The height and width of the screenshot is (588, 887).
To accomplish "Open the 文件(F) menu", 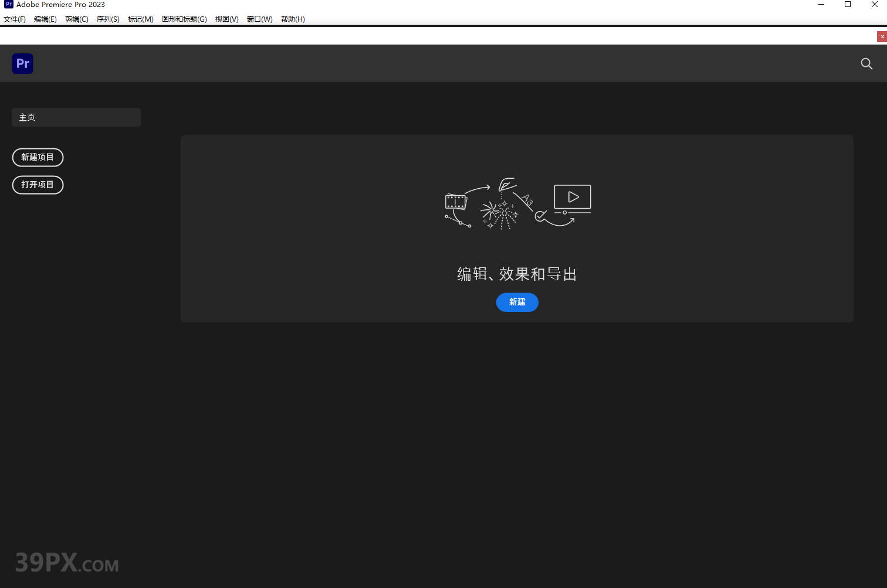I will coord(15,19).
